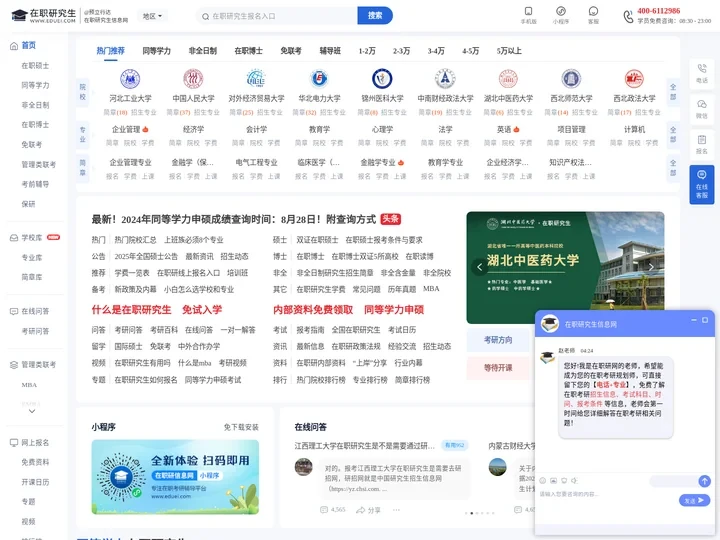Viewport: 720px width, 540px height.
Task: Click the chat send arrow icon
Action: (x=704, y=481)
